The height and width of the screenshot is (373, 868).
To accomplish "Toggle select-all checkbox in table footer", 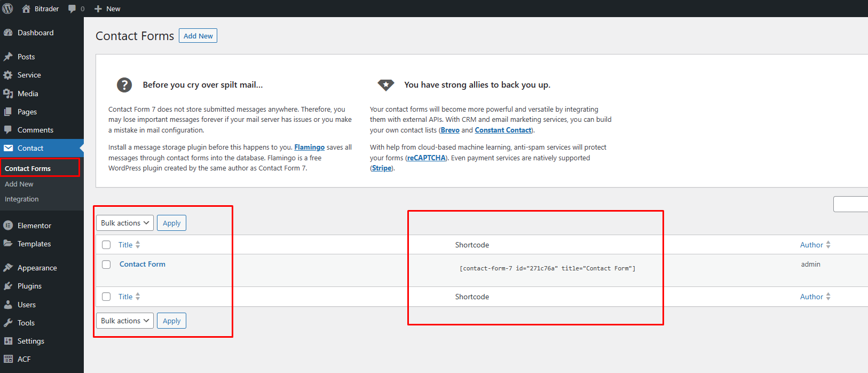I will coord(106,297).
